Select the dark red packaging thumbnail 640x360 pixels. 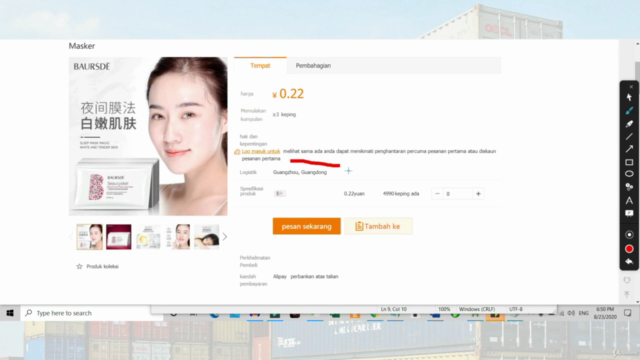[x=119, y=237]
